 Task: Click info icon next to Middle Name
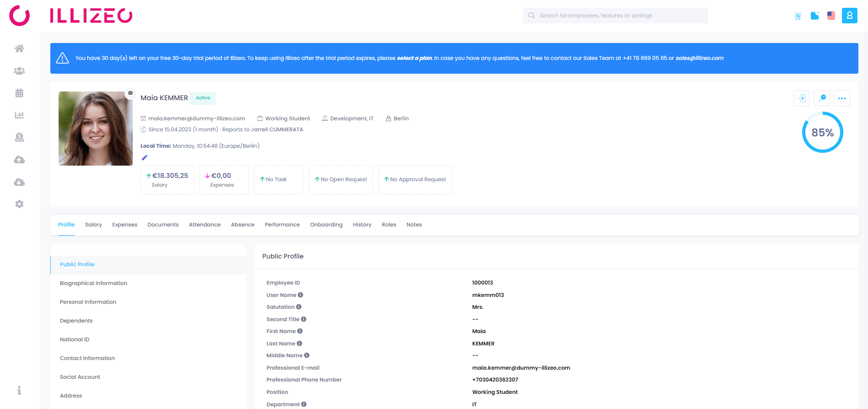[x=307, y=355]
